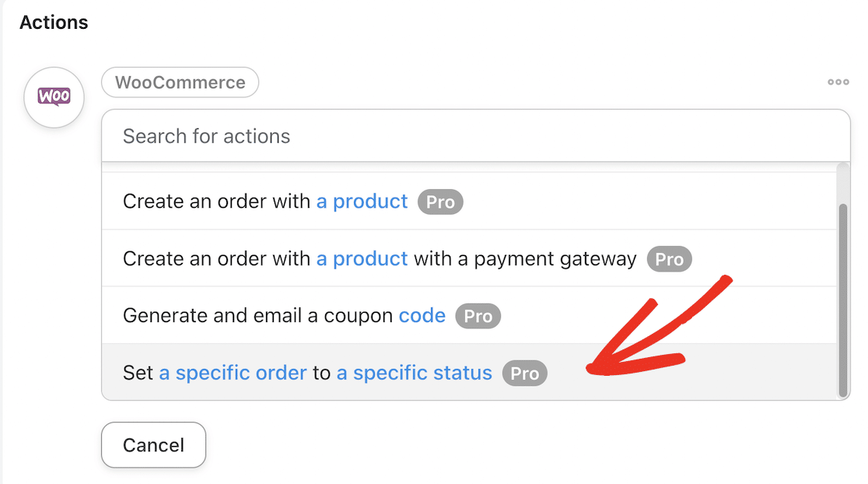Click the Pro badge after 'a specific status'
868x484 pixels.
[x=524, y=374]
